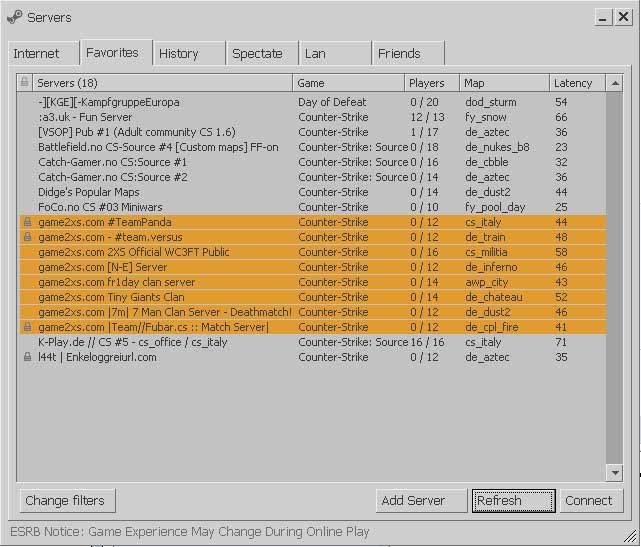The width and height of the screenshot is (641, 547).
Task: Minimize the Servers window
Action: click(x=603, y=18)
